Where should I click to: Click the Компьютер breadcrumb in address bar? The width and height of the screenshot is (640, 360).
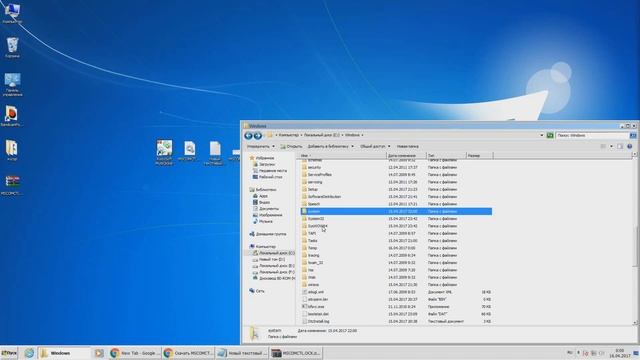(x=289, y=135)
